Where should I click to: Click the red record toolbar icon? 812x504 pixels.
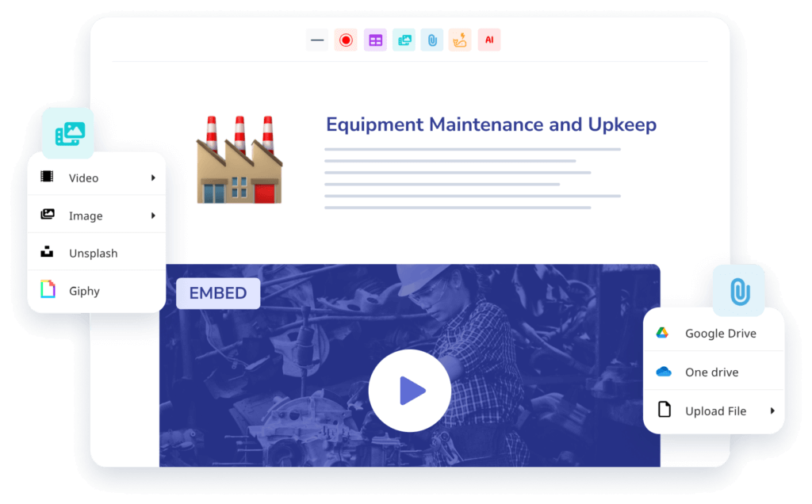[346, 40]
